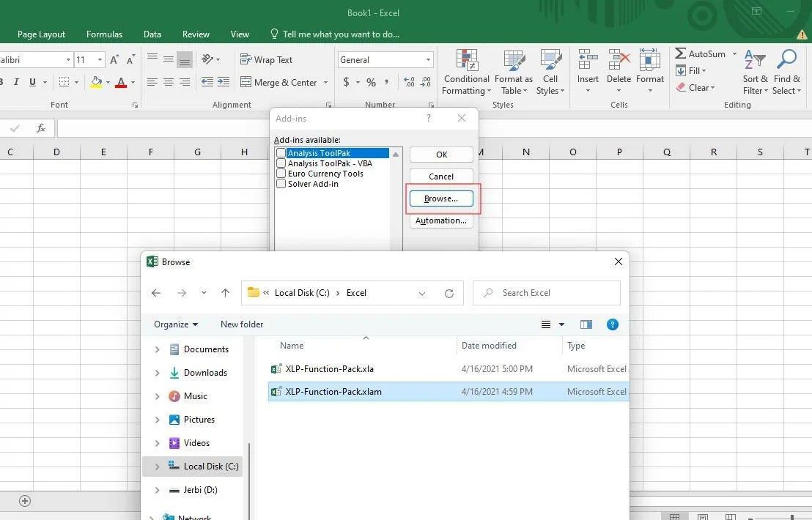Switch to the Review ribbon tab

pyautogui.click(x=196, y=34)
